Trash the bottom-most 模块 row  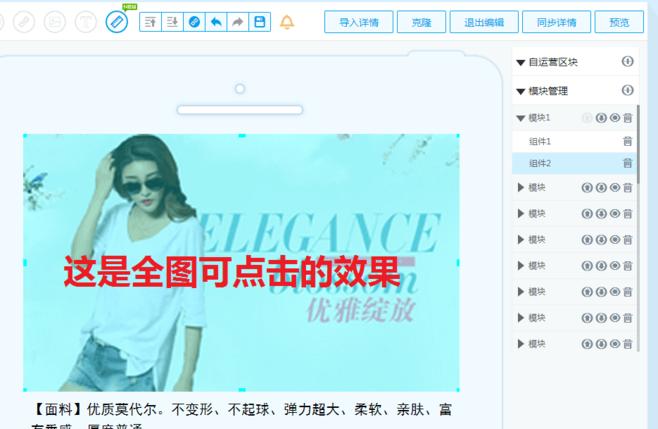pyautogui.click(x=627, y=344)
